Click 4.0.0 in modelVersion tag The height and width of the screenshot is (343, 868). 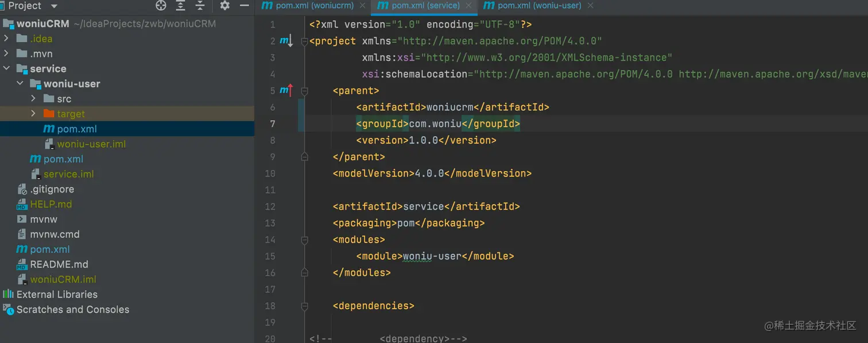point(429,173)
